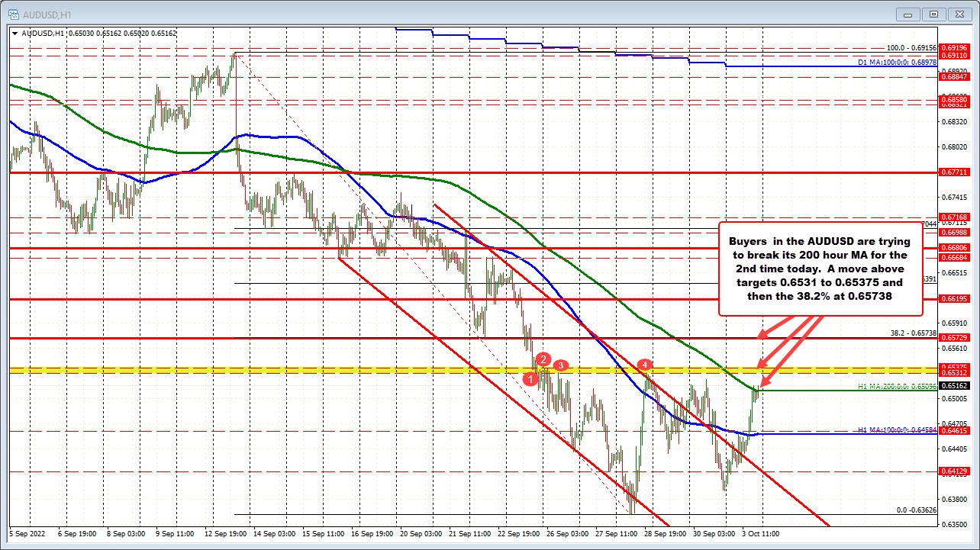Select the H1 MA:200:0:0 label
This screenshot has height=550, width=980.
(896, 385)
